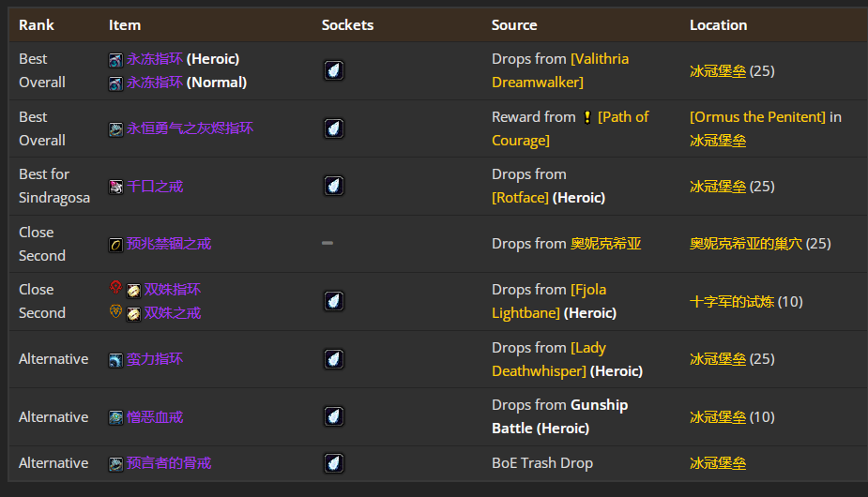Click the Rotface boss link

pyautogui.click(x=520, y=198)
